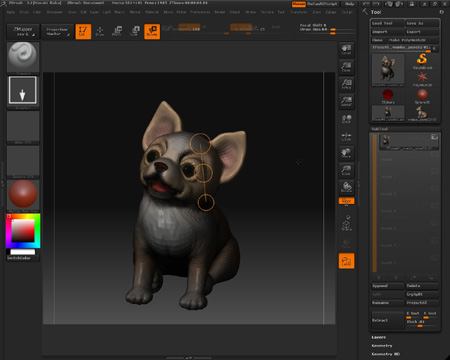Open the red material sphere selector
The width and height of the screenshot is (450, 360).
23,195
